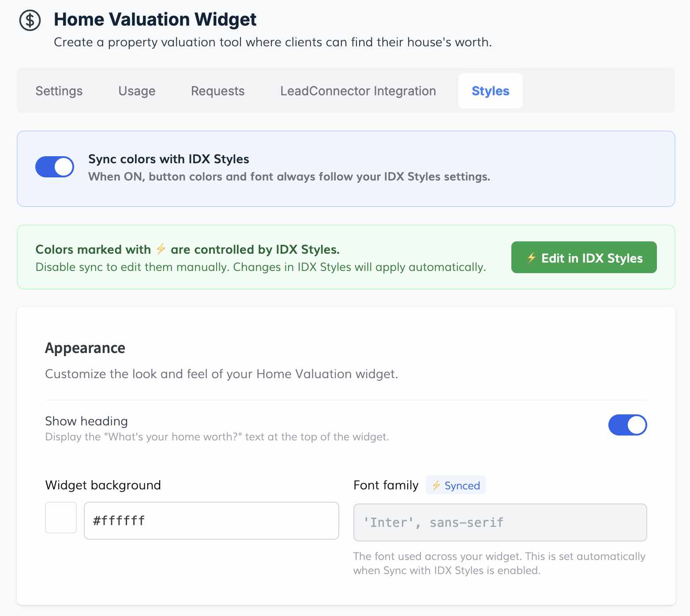
Task: Click the dollar sign Home Valuation icon
Action: 30,20
